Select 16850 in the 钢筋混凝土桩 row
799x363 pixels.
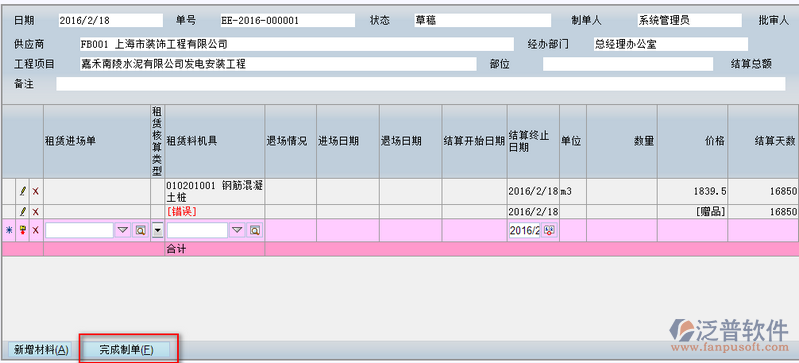(763, 191)
